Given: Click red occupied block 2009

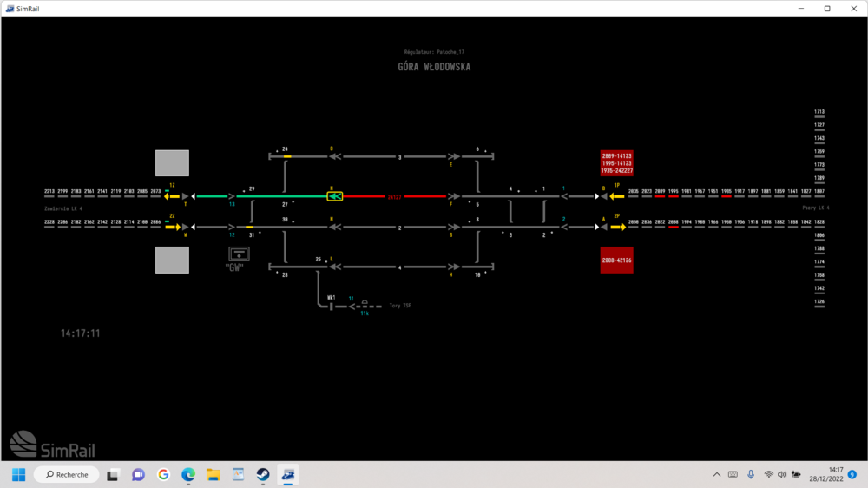Looking at the screenshot, I should 660,196.
